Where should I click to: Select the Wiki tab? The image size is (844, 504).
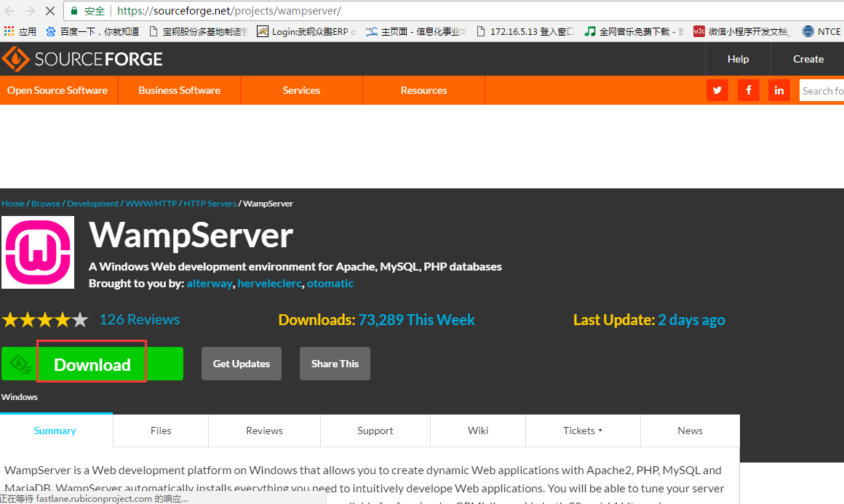coord(478,431)
